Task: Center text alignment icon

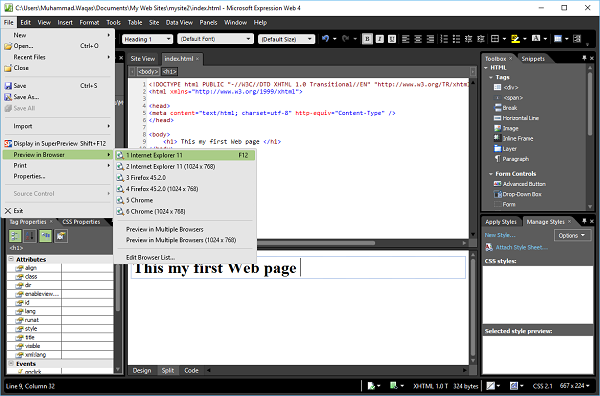Action: (418, 39)
